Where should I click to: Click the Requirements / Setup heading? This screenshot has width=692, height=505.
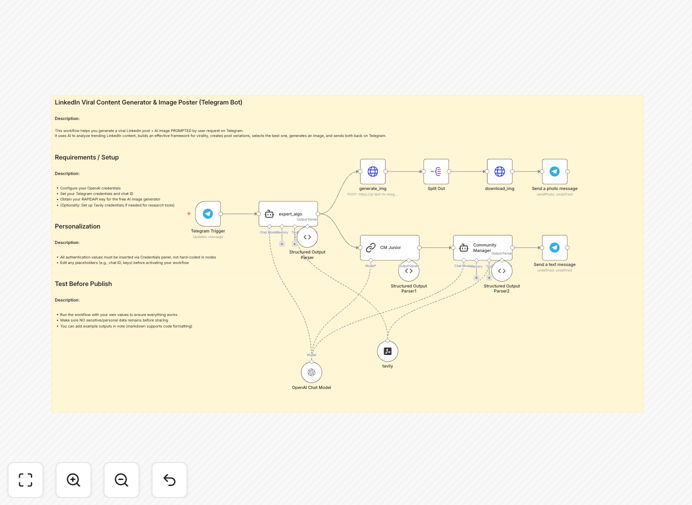click(x=86, y=157)
